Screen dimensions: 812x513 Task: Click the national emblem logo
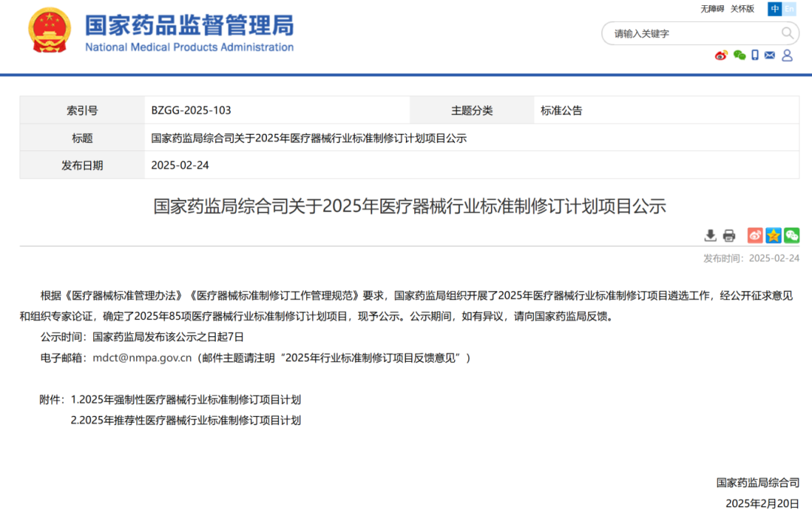49,30
